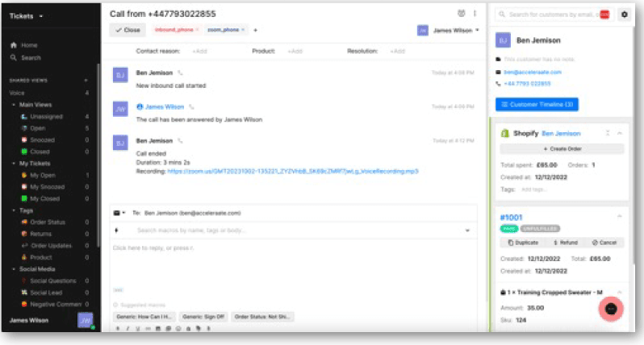Viewport: 644px width, 345px height.
Task: Open the Open tickets view
Action: tap(37, 128)
